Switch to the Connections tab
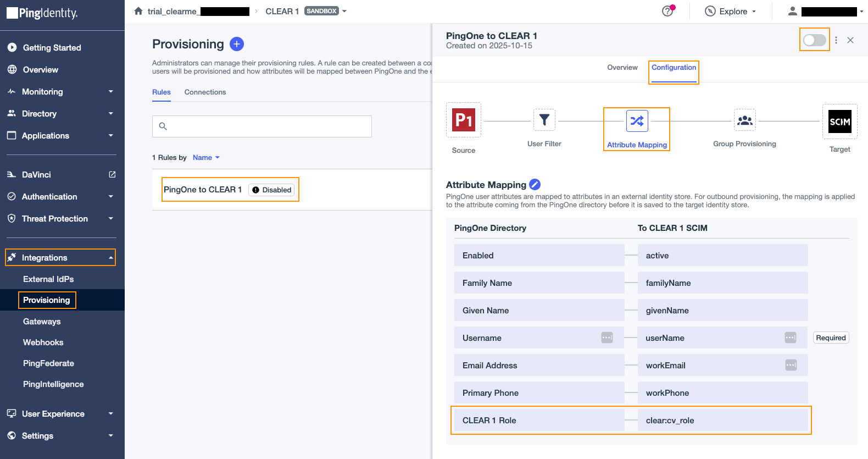The width and height of the screenshot is (868, 459). coord(205,92)
